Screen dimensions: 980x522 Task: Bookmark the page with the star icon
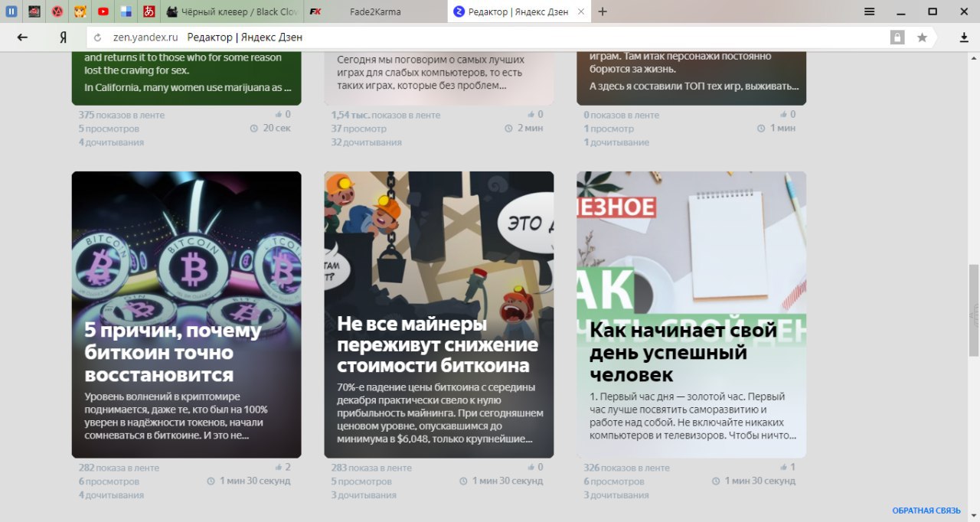coord(922,37)
